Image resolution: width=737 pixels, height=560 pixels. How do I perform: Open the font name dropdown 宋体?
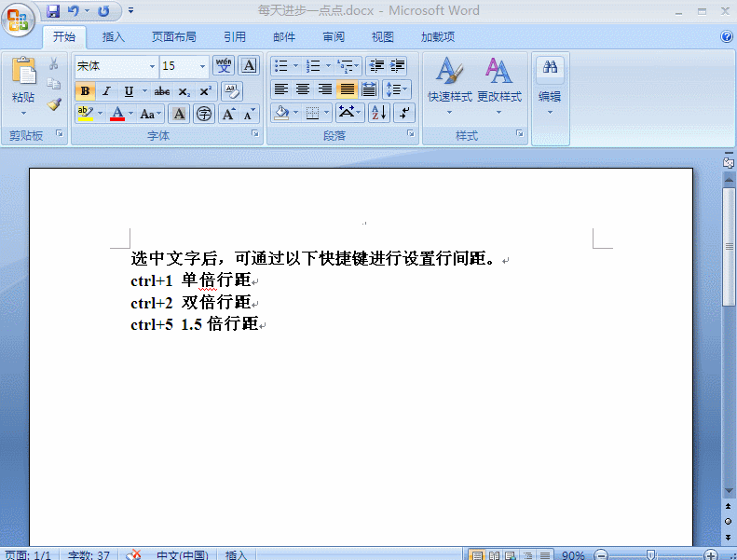tap(152, 66)
